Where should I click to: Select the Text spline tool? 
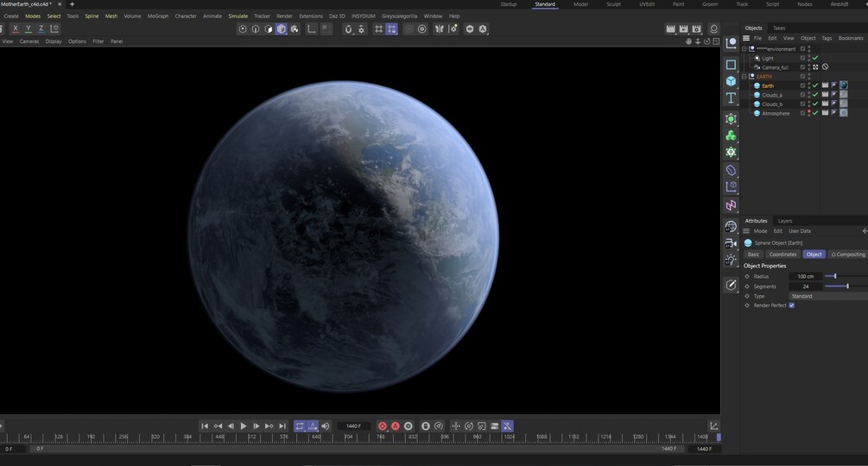(731, 99)
